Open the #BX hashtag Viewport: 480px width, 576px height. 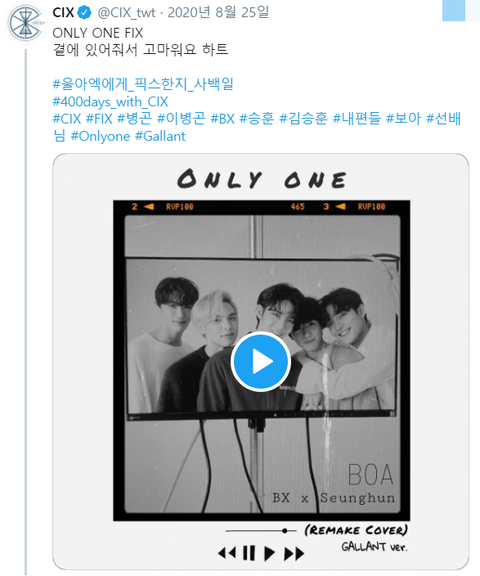coord(223,119)
